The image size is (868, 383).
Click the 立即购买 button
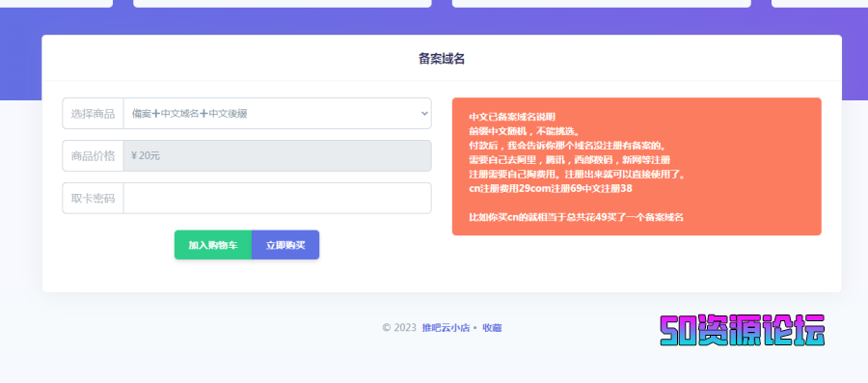pyautogui.click(x=285, y=245)
